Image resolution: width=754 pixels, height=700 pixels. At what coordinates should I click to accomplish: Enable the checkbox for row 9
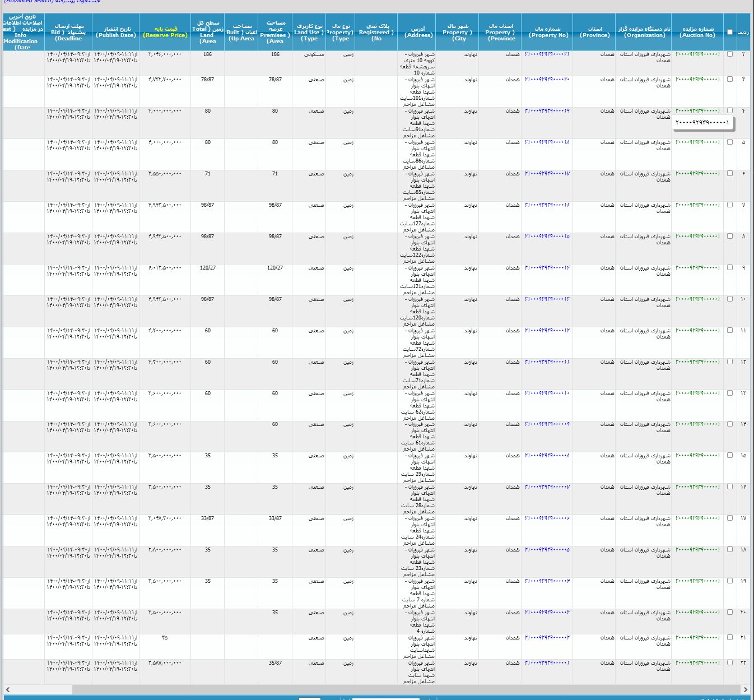click(729, 268)
